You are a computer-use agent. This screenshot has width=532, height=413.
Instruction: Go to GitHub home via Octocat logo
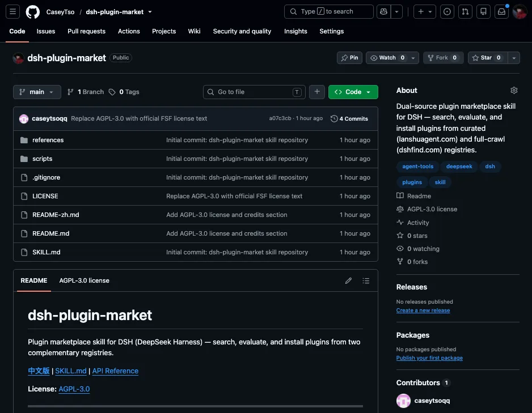point(32,12)
